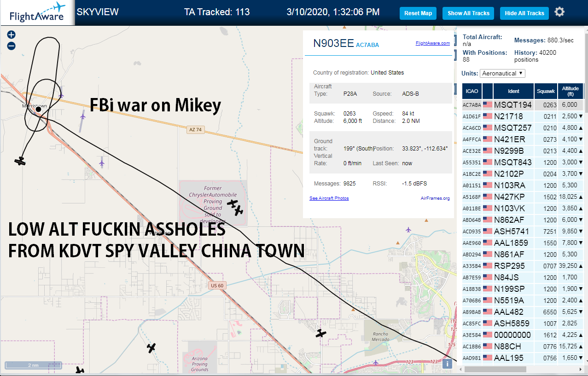Open See Aircraft Photos link
This screenshot has height=376, width=588.
(x=329, y=198)
